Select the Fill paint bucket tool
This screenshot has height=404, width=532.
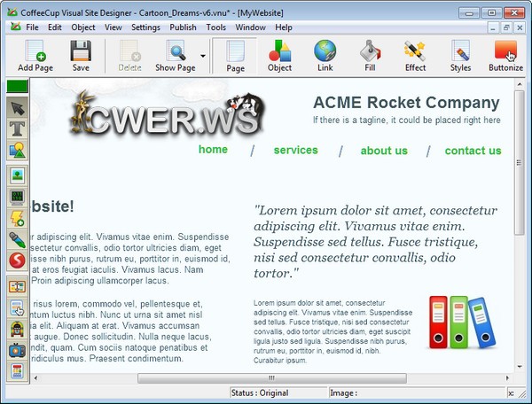(x=370, y=57)
